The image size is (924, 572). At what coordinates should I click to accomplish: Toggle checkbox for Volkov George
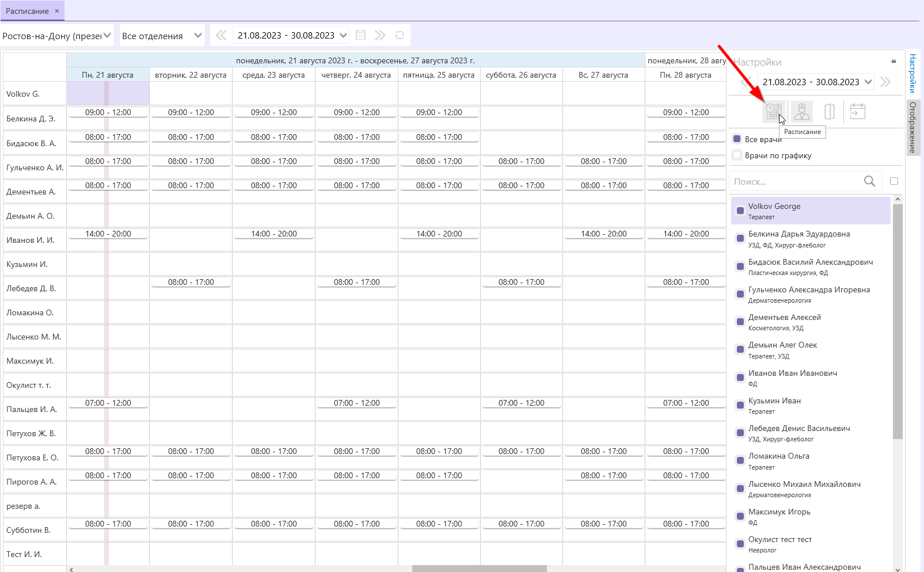[740, 211]
